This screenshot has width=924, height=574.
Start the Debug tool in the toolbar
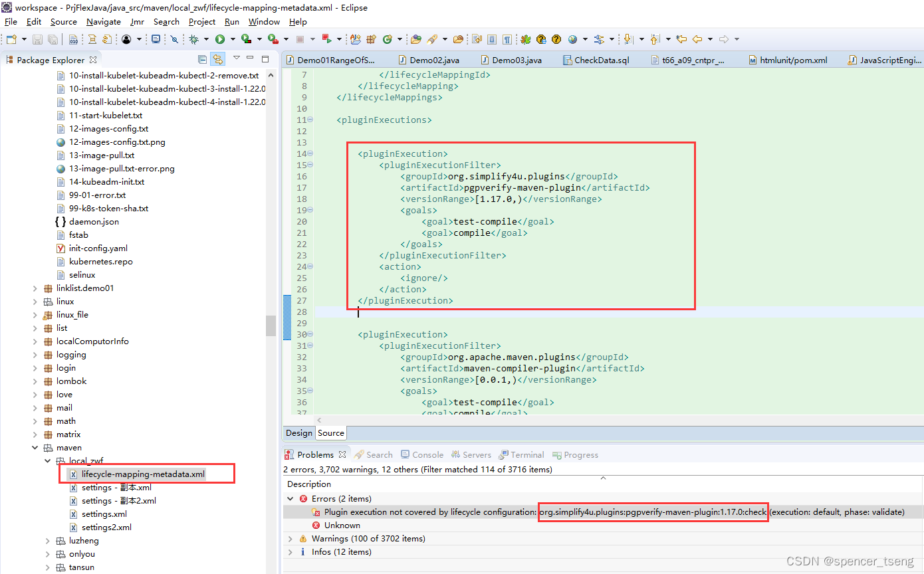tap(193, 39)
